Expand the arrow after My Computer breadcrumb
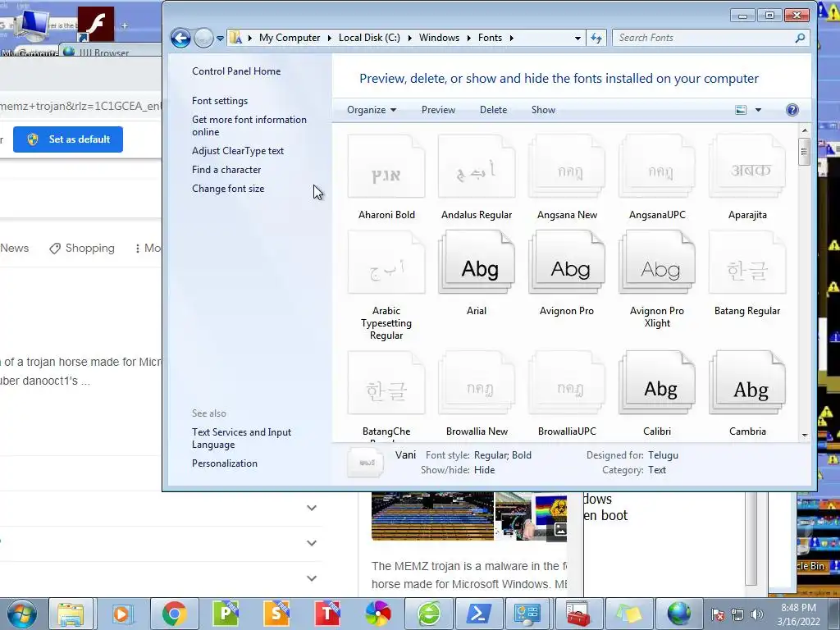This screenshot has width=840, height=630. point(330,38)
